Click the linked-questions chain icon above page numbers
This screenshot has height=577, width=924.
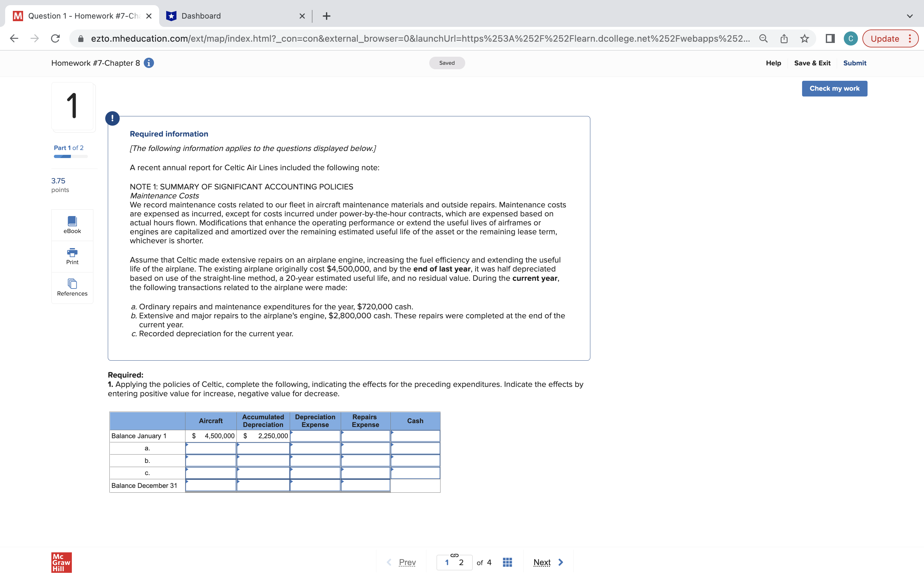(x=454, y=556)
